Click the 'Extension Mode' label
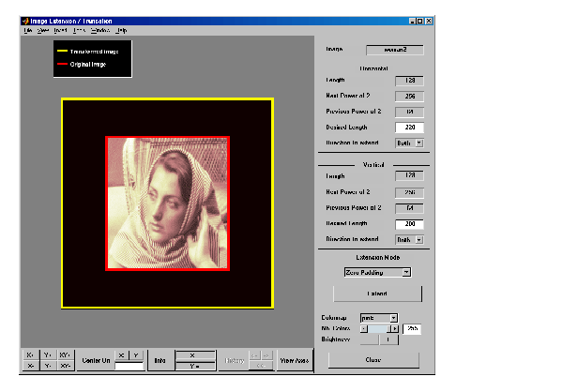 [x=378, y=257]
